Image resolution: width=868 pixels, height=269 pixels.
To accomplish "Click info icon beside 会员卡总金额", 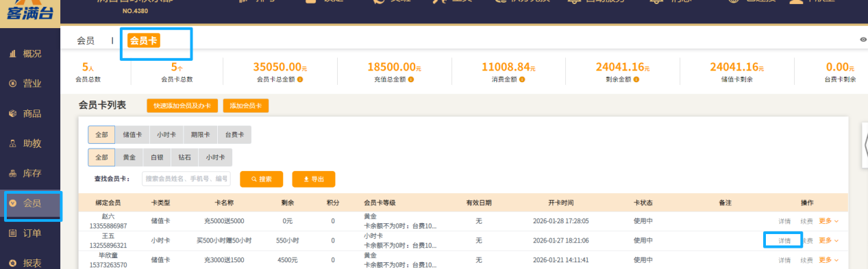I will coord(300,79).
